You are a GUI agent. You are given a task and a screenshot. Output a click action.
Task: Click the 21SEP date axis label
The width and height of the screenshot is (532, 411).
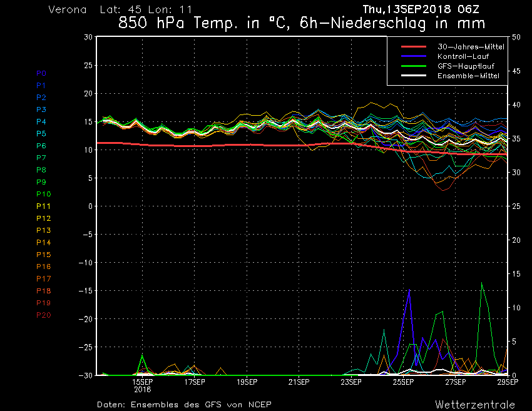pyautogui.click(x=299, y=382)
